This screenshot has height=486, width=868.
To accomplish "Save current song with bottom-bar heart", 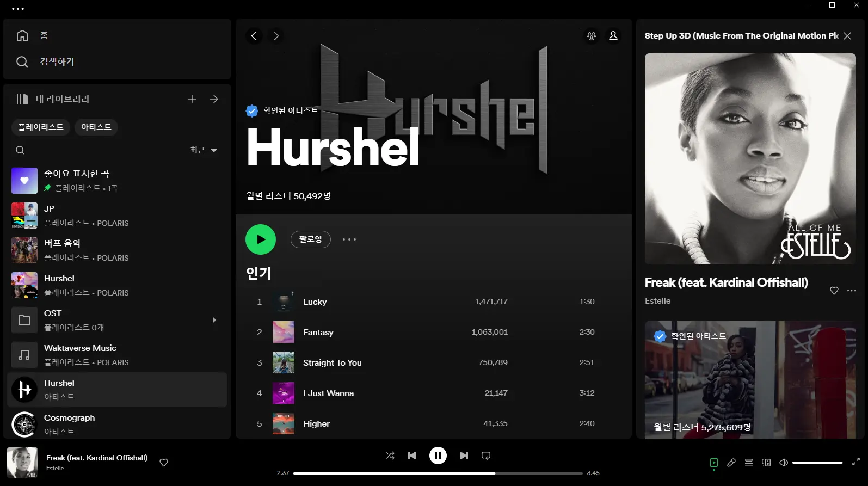I will pos(164,463).
